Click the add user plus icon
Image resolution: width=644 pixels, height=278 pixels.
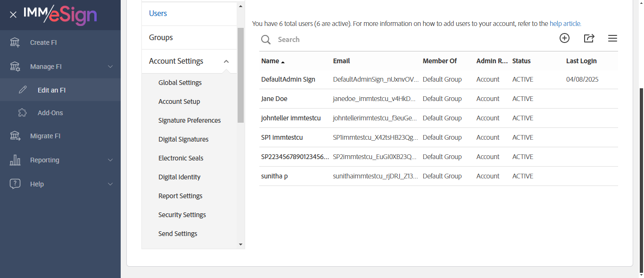564,38
